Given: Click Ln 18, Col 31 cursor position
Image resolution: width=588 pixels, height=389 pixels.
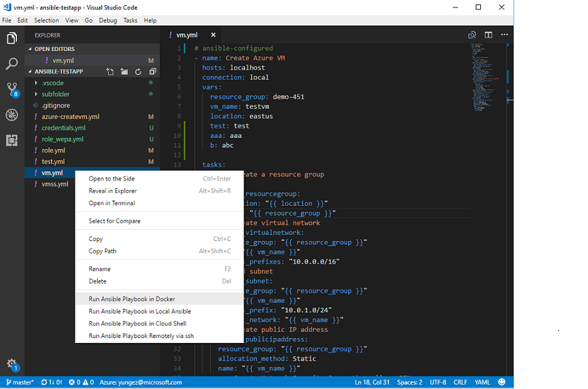Looking at the screenshot, I should (372, 382).
